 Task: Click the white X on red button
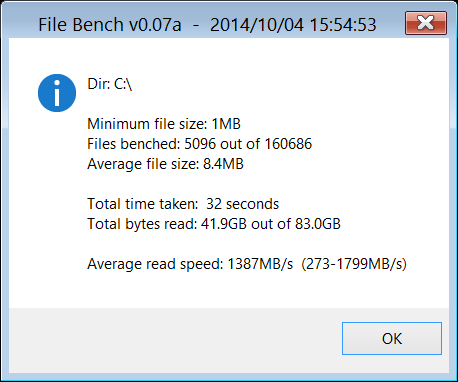click(x=426, y=23)
